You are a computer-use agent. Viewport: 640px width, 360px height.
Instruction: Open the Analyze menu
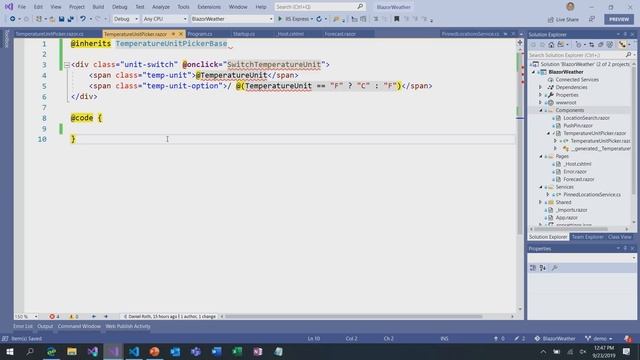[161, 7]
